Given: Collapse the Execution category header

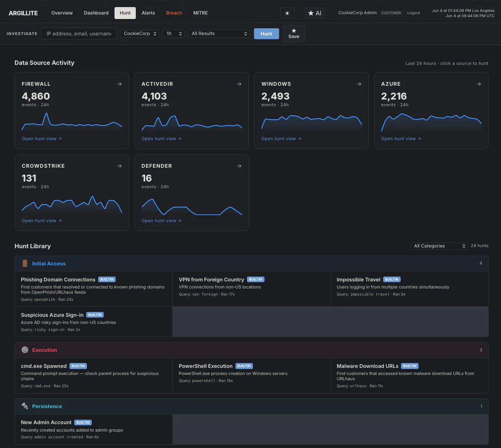Looking at the screenshot, I should [x=251, y=350].
